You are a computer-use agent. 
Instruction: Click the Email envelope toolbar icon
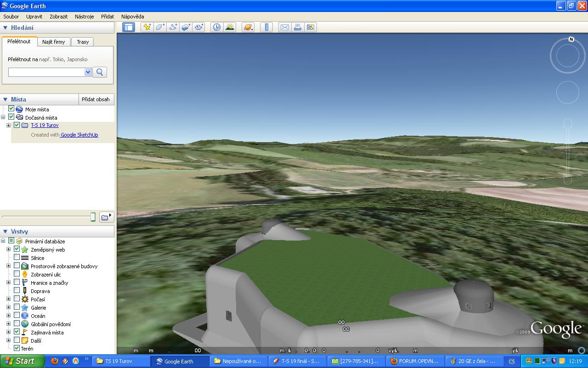tap(285, 27)
